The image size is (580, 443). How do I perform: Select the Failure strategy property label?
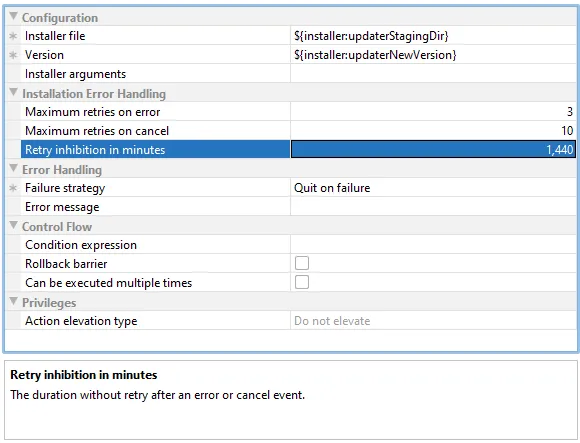(65, 188)
